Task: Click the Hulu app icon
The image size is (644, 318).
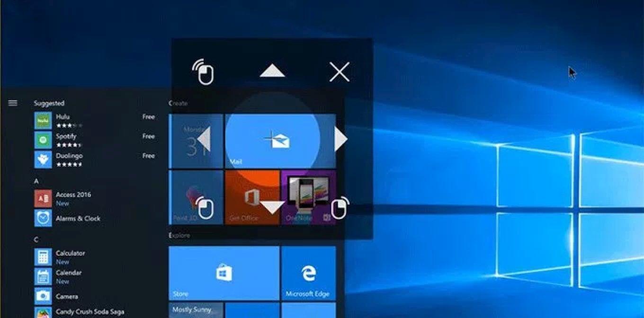Action: click(43, 120)
